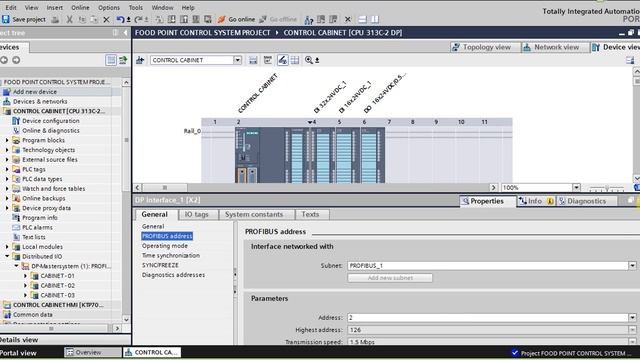640x360 pixels.
Task: Redo the last undone action
Action: [138, 19]
